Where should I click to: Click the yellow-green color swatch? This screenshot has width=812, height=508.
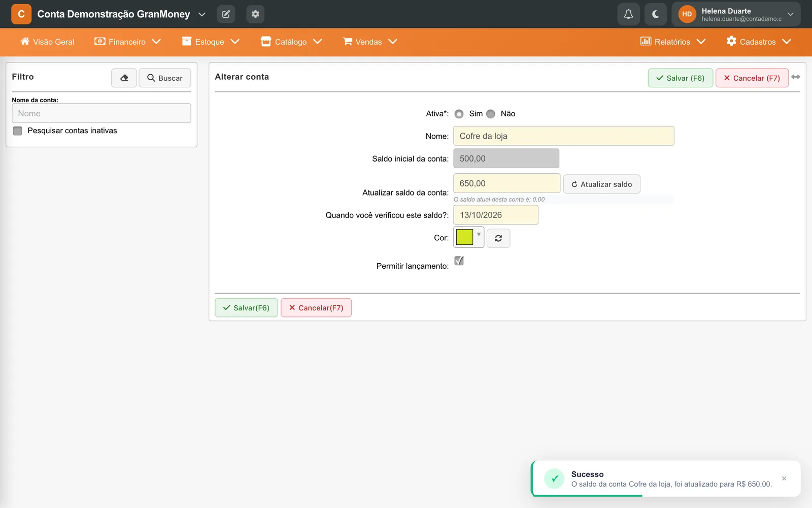(x=464, y=237)
